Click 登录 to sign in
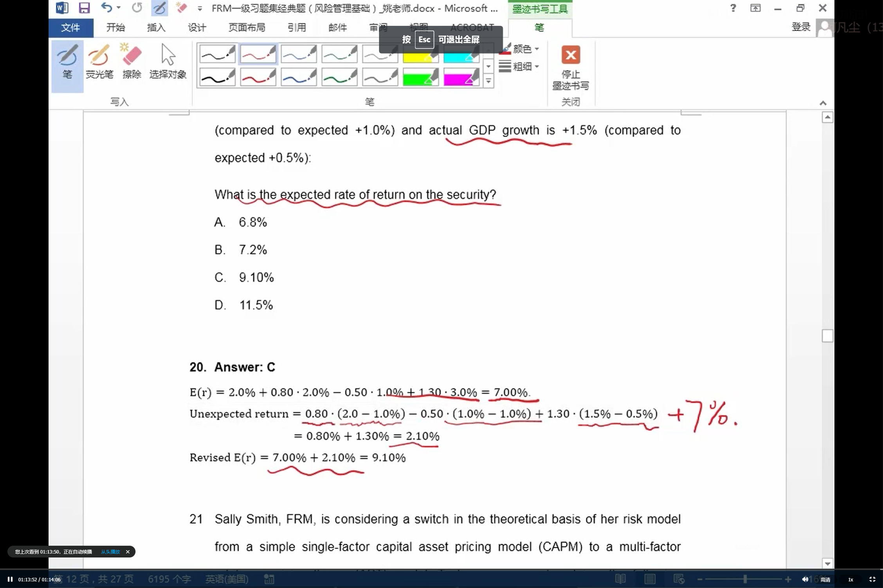Viewport: 883px width, 588px height. 800,27
